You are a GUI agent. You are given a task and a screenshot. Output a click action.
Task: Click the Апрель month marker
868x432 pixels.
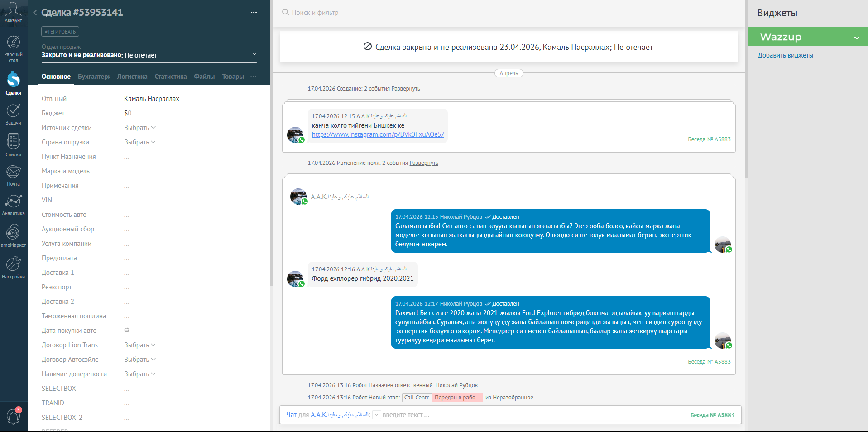pyautogui.click(x=509, y=73)
